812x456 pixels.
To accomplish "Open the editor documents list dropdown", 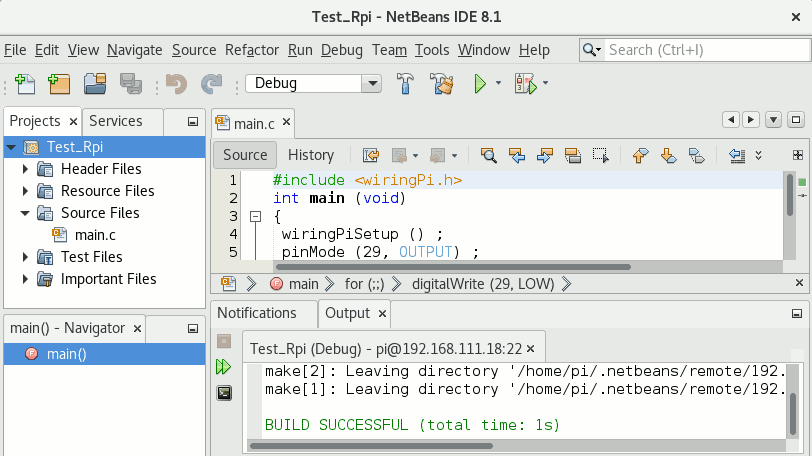I will coord(773,120).
